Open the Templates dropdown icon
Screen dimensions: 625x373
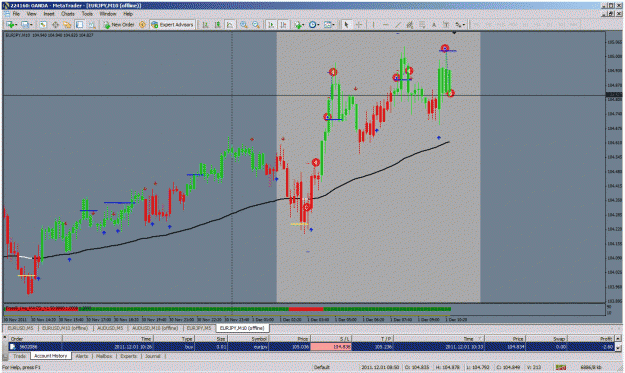point(329,25)
